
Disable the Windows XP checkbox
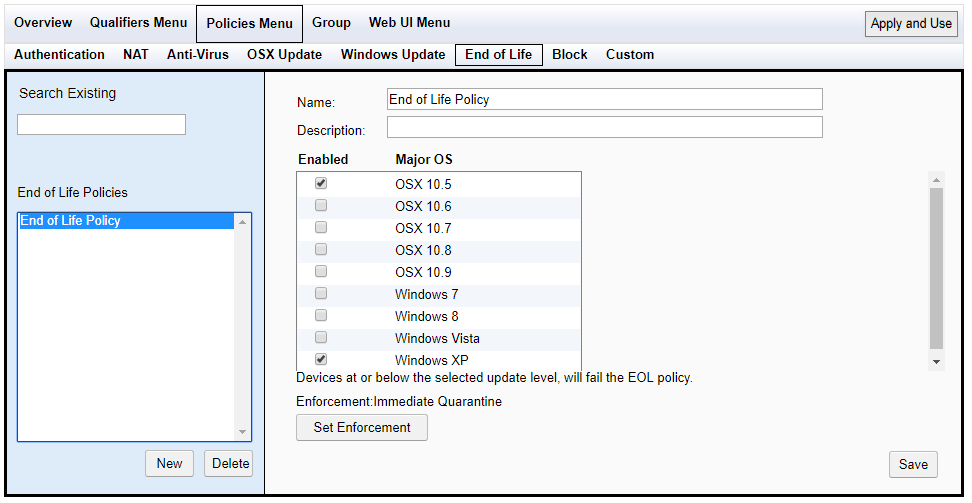tap(320, 359)
